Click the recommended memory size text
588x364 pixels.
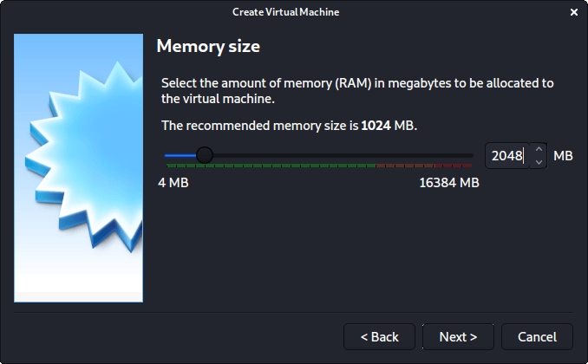tap(289, 126)
